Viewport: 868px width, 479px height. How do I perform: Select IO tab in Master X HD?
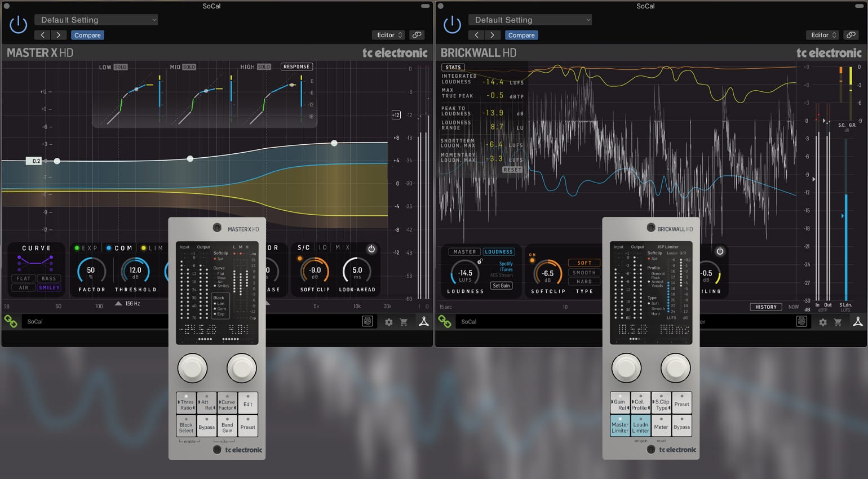pos(323,247)
